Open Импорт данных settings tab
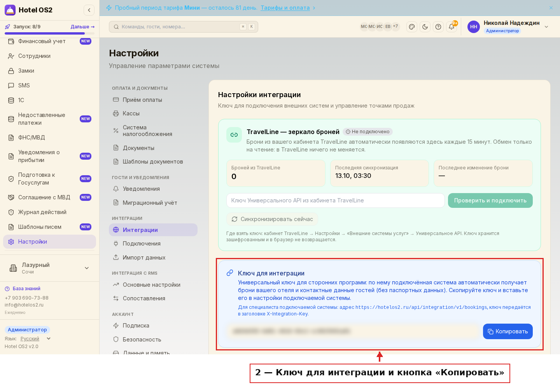 point(153,258)
